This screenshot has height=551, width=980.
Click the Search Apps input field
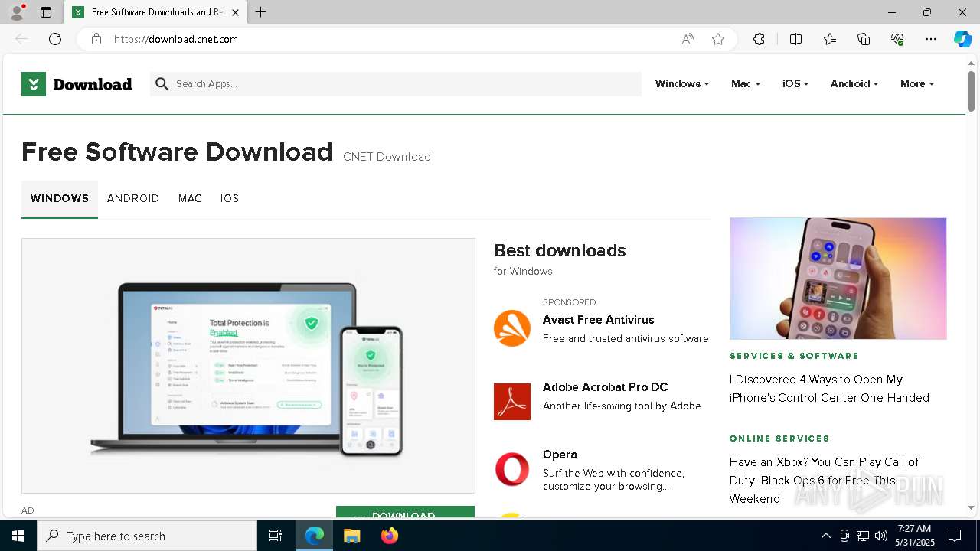coord(396,84)
